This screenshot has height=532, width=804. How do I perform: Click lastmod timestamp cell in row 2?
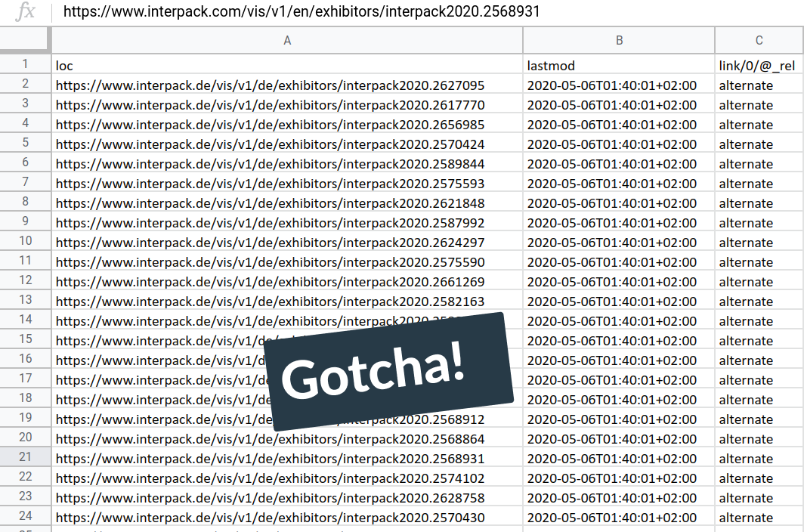click(619, 85)
